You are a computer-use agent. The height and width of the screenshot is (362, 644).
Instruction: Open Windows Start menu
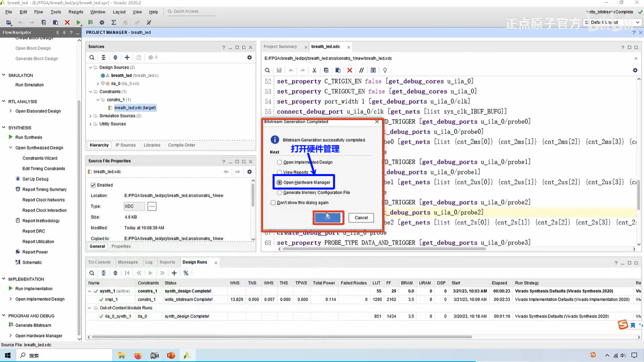point(8,355)
